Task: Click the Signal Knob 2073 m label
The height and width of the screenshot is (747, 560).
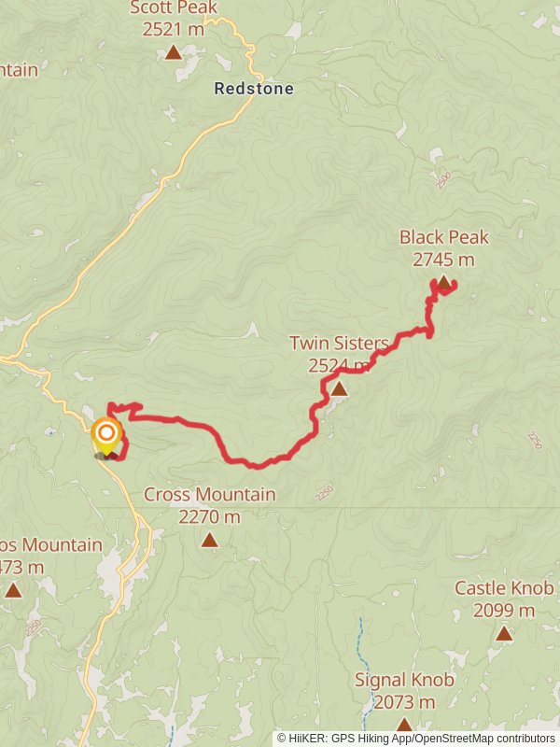Action: [x=404, y=691]
